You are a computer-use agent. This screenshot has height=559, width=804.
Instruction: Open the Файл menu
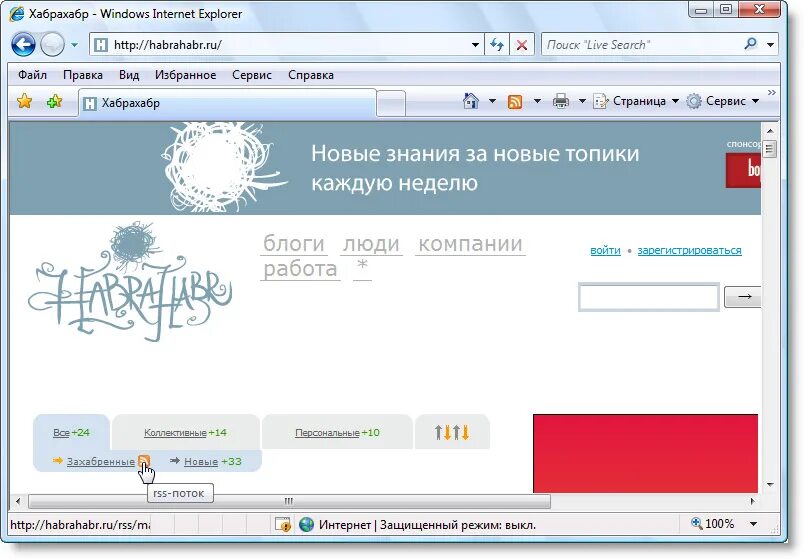point(32,75)
